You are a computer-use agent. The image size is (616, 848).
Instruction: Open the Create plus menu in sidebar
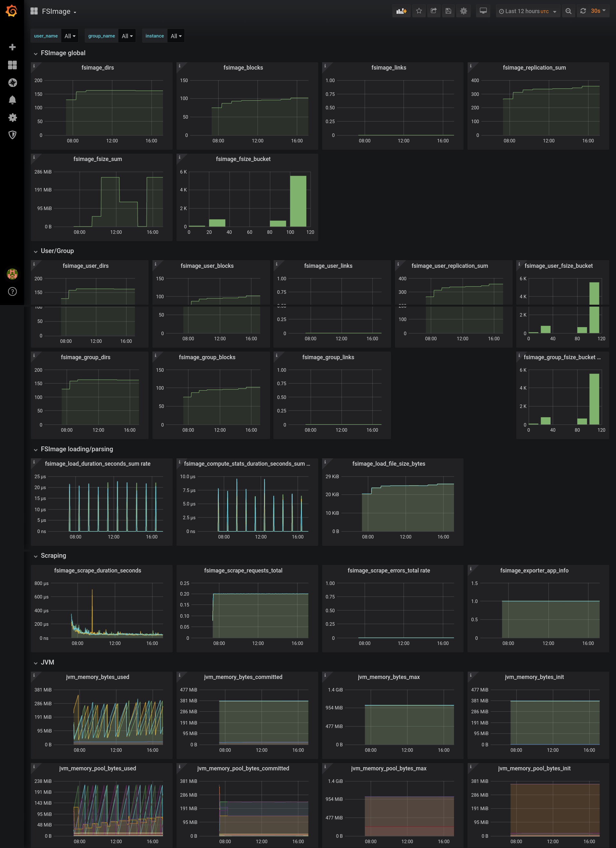[12, 47]
